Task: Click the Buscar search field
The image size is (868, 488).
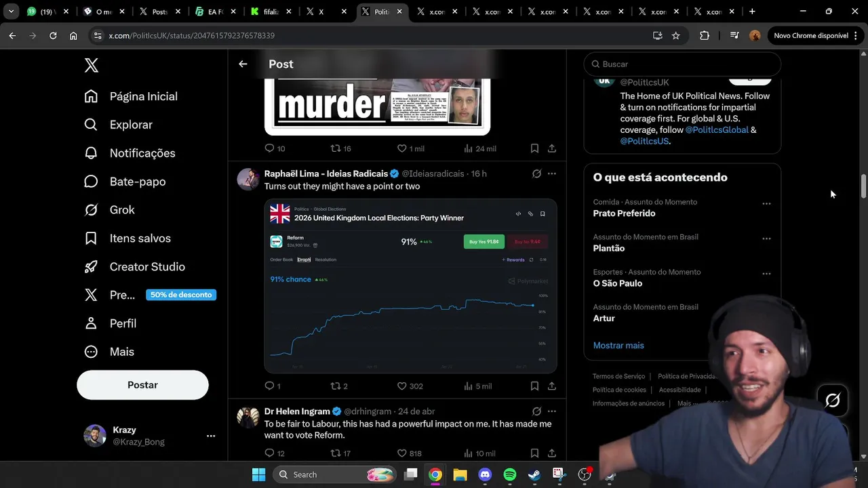Action: pos(682,64)
